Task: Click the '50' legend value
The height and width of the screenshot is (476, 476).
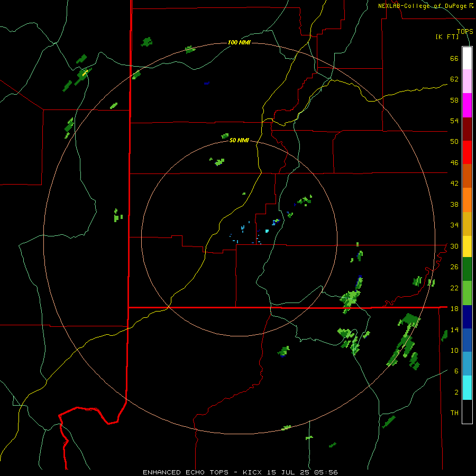Action: [x=454, y=142]
